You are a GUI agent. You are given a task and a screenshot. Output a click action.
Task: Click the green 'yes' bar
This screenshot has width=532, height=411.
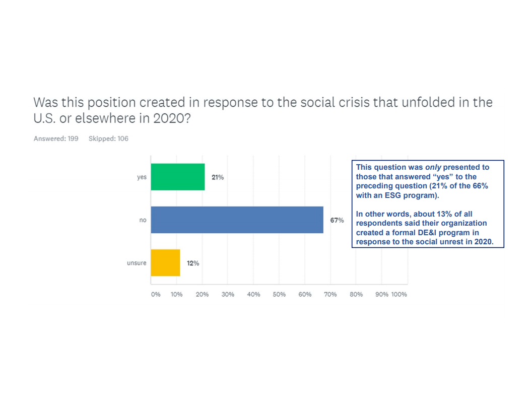coord(178,177)
